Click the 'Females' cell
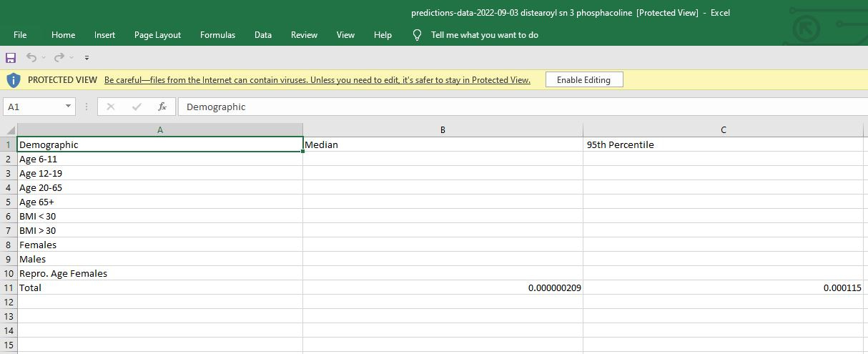This screenshot has height=354, width=868. (160, 245)
